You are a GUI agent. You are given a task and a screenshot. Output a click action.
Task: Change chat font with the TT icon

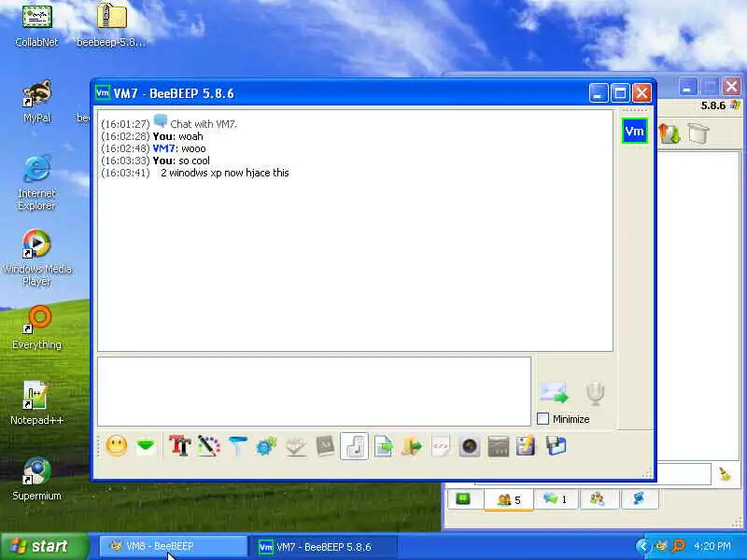pos(180,446)
